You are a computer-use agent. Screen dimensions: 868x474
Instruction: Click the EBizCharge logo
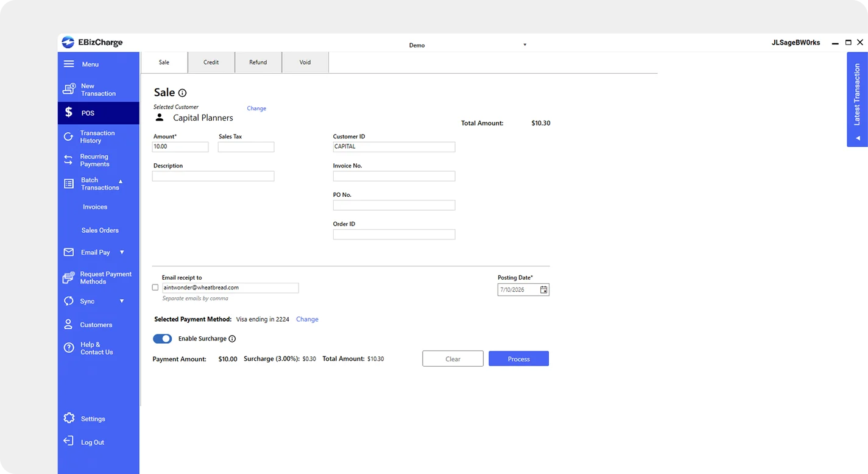tap(93, 43)
